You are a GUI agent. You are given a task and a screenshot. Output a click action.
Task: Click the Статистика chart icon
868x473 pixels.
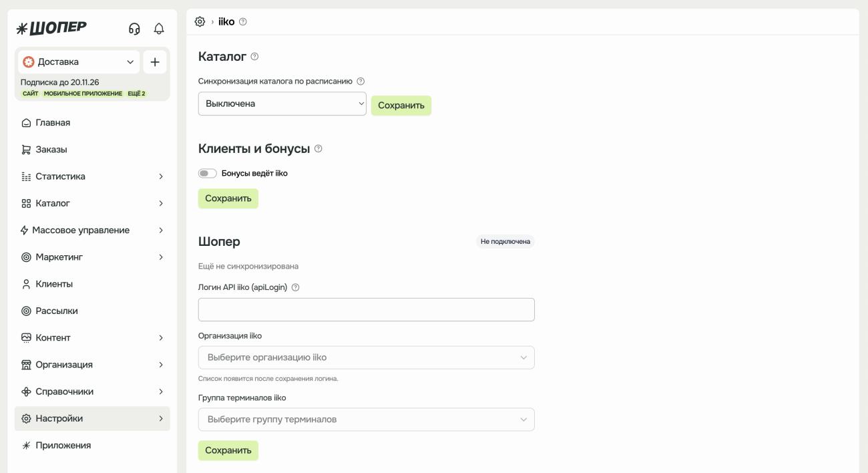[x=26, y=176]
